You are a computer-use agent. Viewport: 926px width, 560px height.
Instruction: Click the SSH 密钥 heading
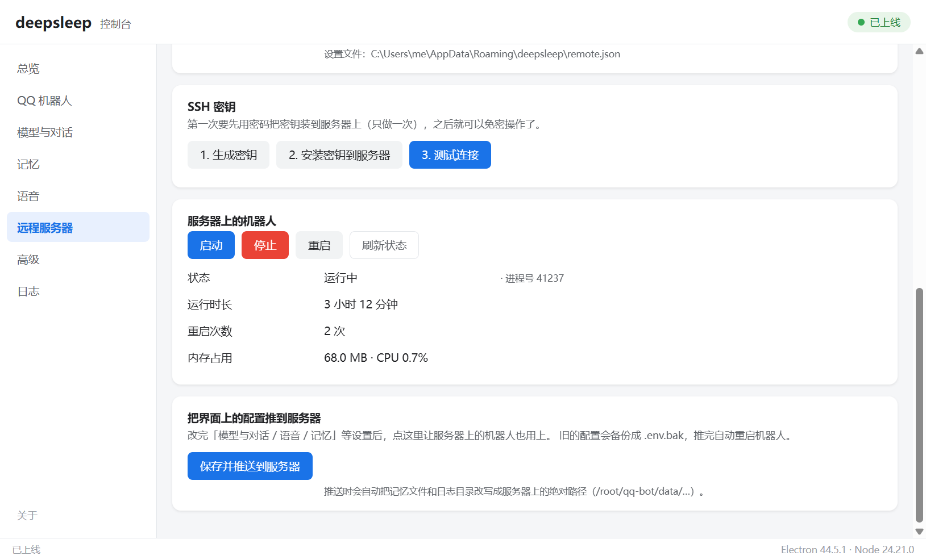pyautogui.click(x=211, y=107)
